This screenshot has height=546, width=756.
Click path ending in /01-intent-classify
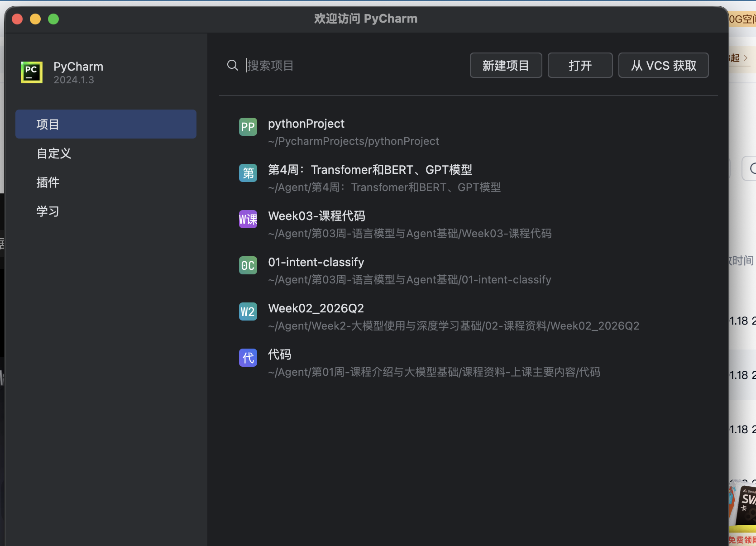410,280
